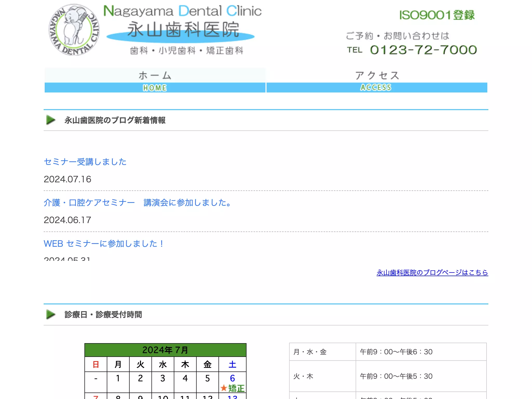Click the date 2024.06.17
This screenshot has height=399, width=532.
68,220
